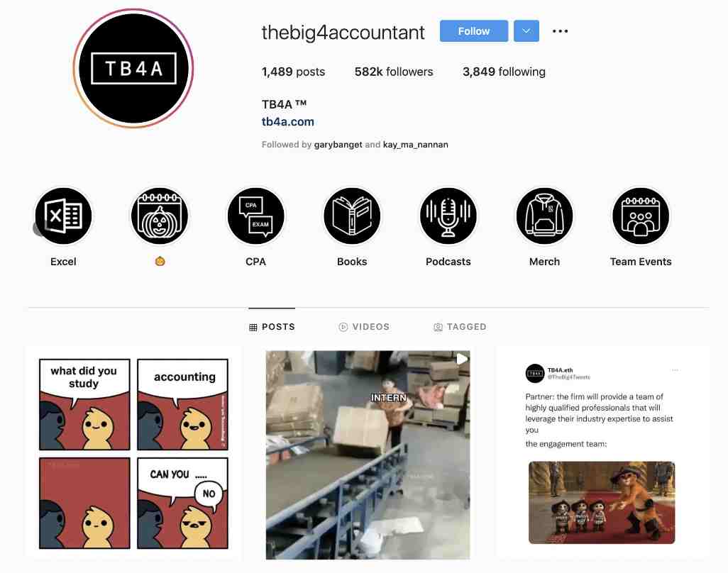Open the kay_ma_nannan follower profile
The image size is (728, 573).
416,144
